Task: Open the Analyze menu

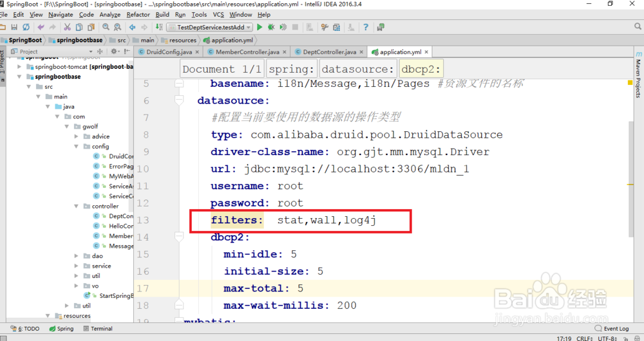Action: pos(109,14)
